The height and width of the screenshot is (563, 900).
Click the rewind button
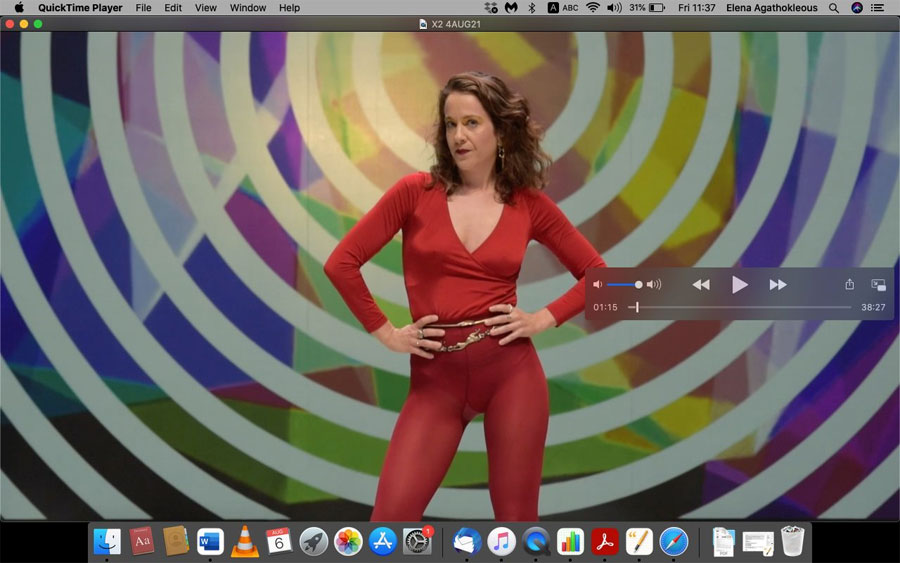pos(701,285)
